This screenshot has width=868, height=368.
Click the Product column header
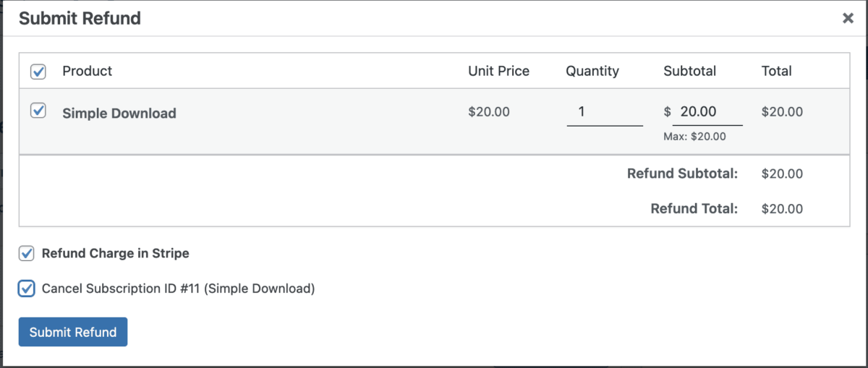[87, 71]
